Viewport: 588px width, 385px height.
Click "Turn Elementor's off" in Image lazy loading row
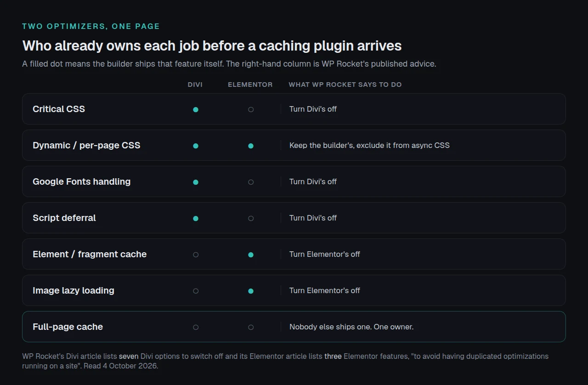pos(325,290)
